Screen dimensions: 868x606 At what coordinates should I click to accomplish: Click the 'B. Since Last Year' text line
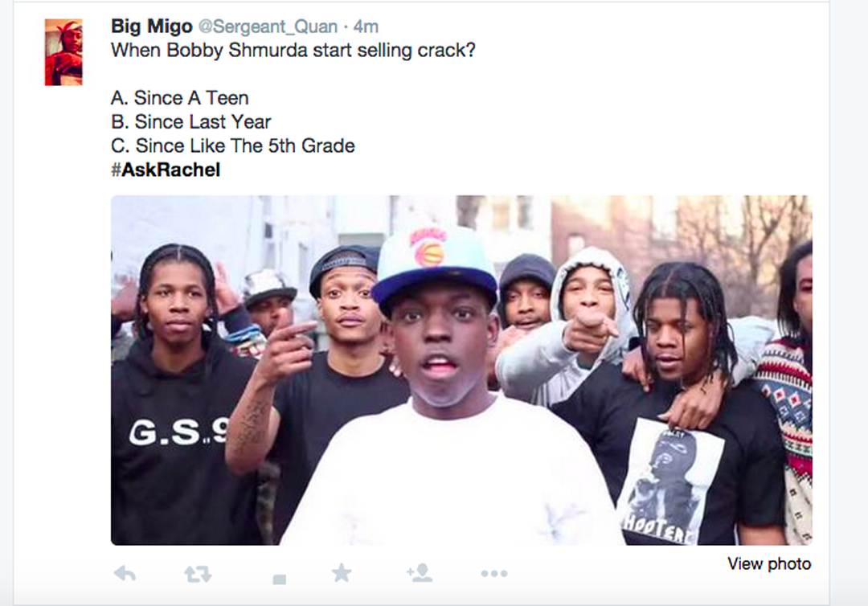(x=191, y=121)
